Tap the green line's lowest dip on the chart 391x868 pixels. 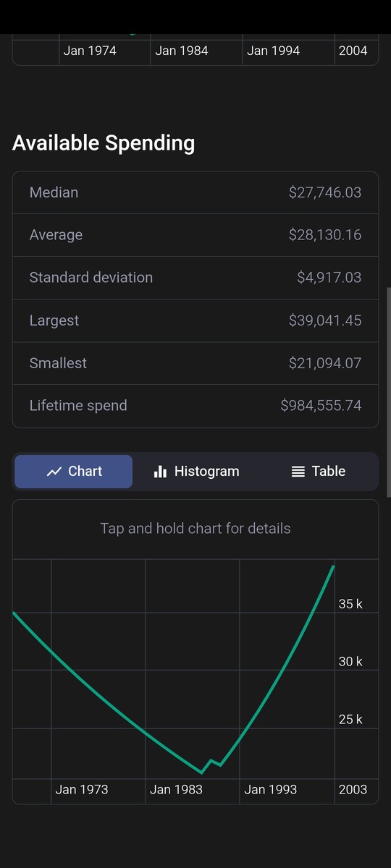coord(202,773)
